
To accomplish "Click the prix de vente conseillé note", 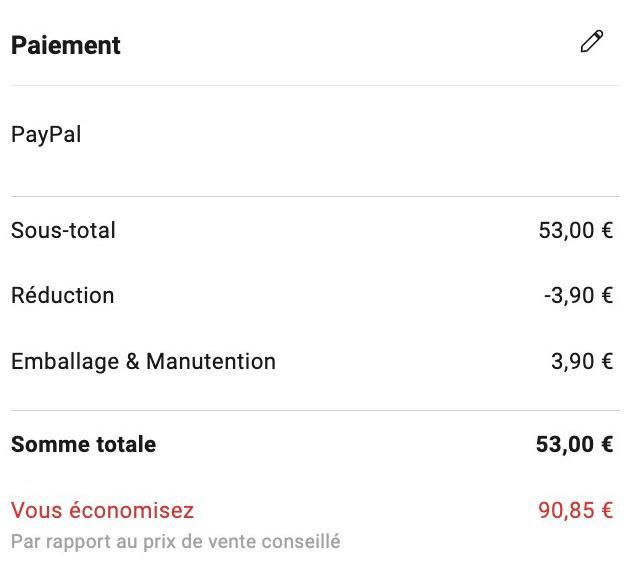I will [x=176, y=542].
